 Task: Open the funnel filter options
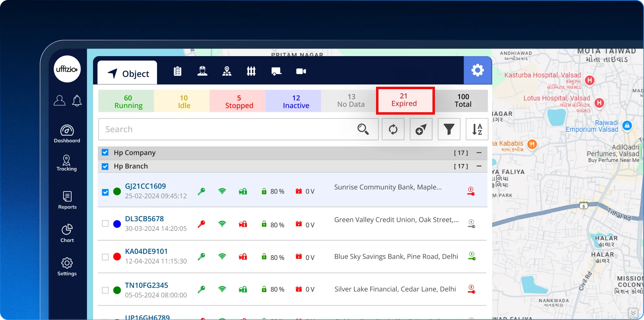click(449, 129)
